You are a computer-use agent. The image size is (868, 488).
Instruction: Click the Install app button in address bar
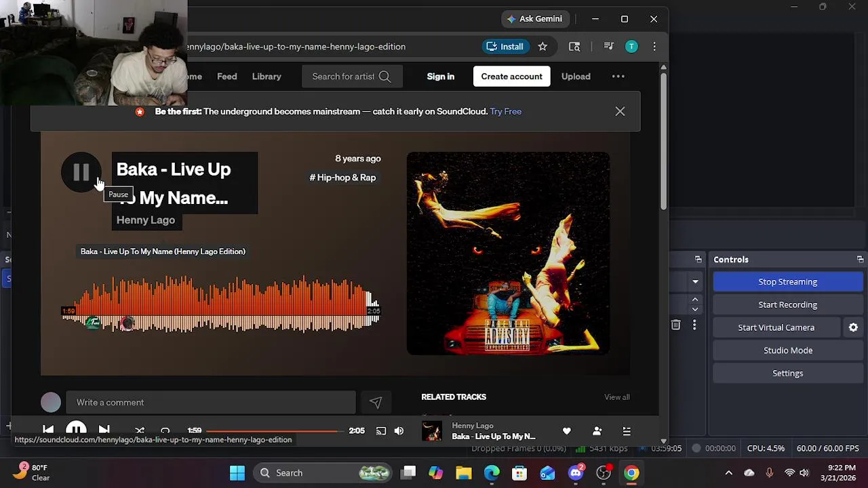tap(505, 47)
